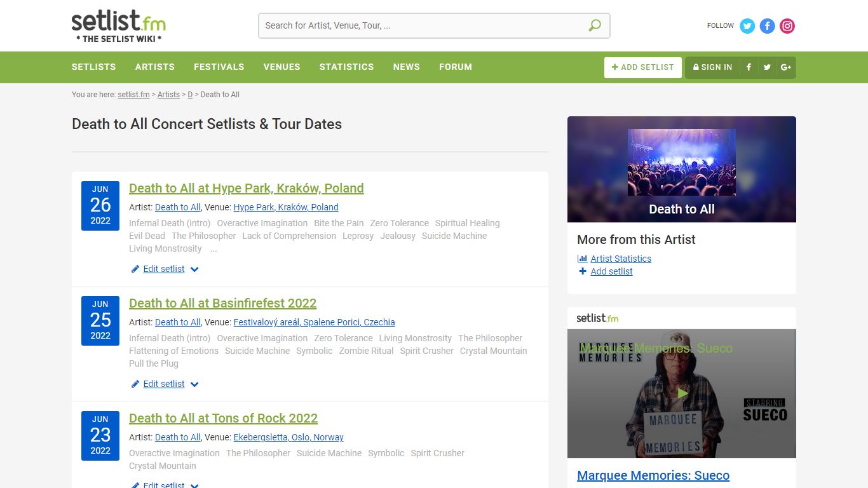
Task: Open venue Festivalový areál, Spalene Porici
Action: tap(315, 322)
